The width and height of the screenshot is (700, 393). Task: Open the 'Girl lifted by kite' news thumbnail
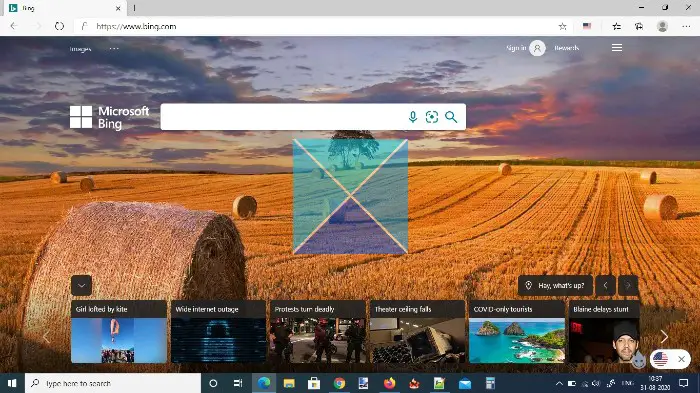pyautogui.click(x=119, y=331)
